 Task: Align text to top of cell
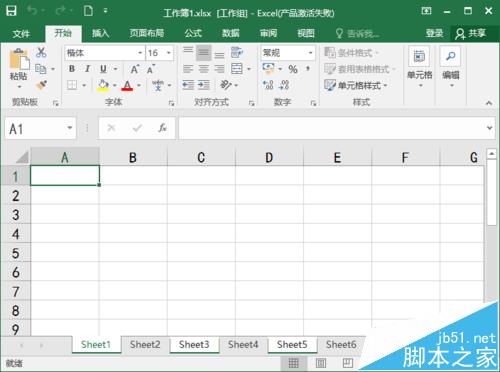tap(188, 52)
